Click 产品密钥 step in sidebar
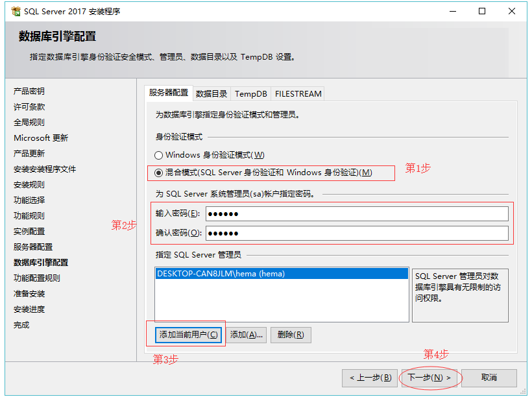The height and width of the screenshot is (399, 532). coord(29,91)
